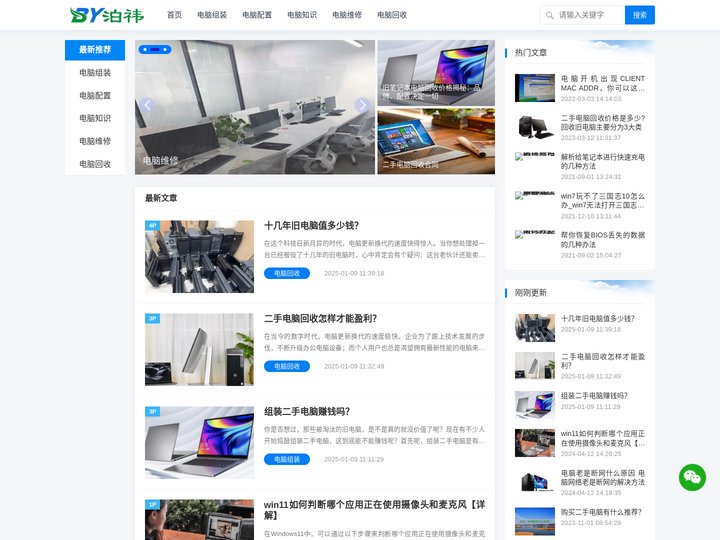Image resolution: width=720 pixels, height=540 pixels.
Task: Open 电脑维修 in top navigation
Action: pyautogui.click(x=347, y=15)
